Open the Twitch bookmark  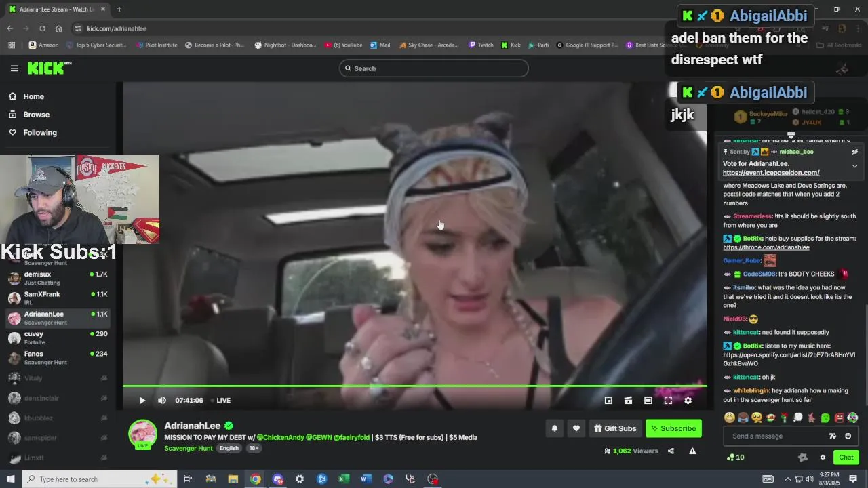[481, 45]
